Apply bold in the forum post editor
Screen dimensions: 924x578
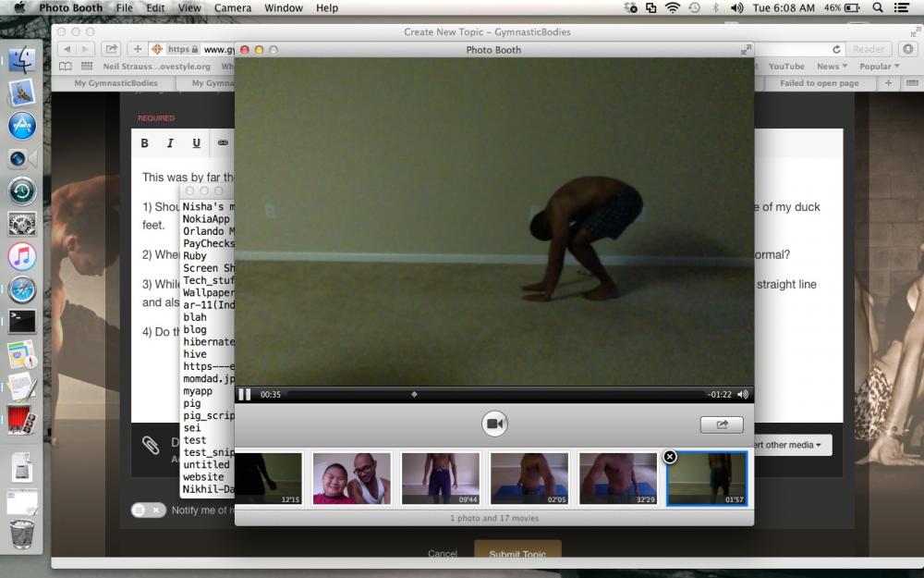tap(144, 142)
